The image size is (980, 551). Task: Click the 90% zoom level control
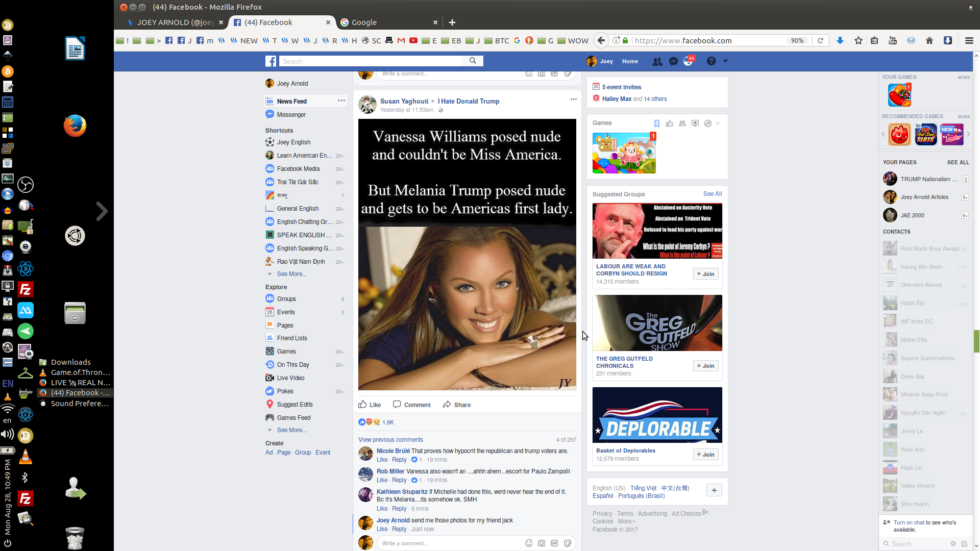click(797, 40)
